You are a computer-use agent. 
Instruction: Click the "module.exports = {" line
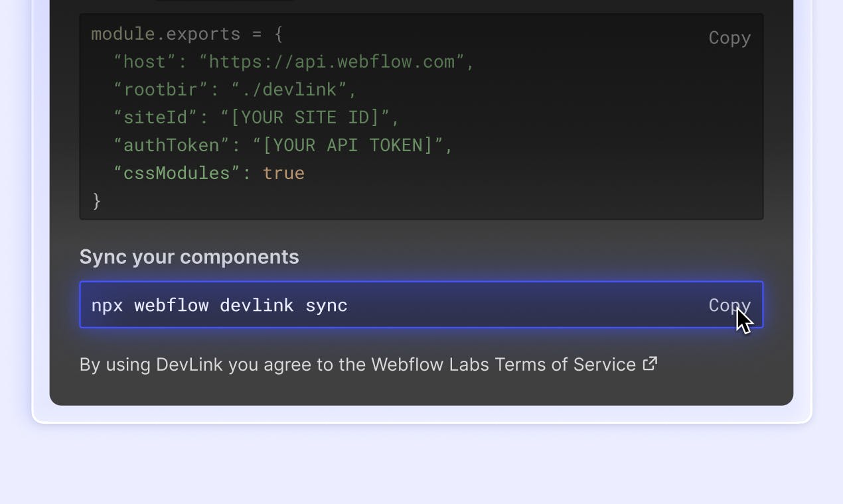187,34
